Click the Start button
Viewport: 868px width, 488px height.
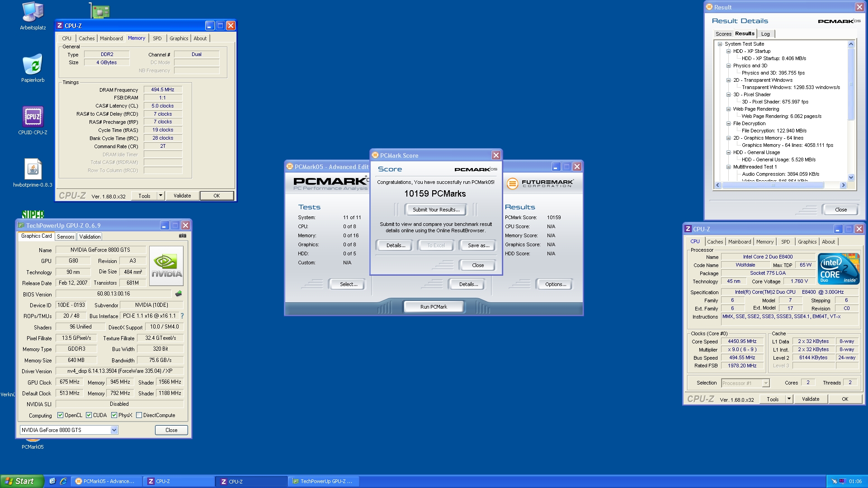(x=22, y=481)
